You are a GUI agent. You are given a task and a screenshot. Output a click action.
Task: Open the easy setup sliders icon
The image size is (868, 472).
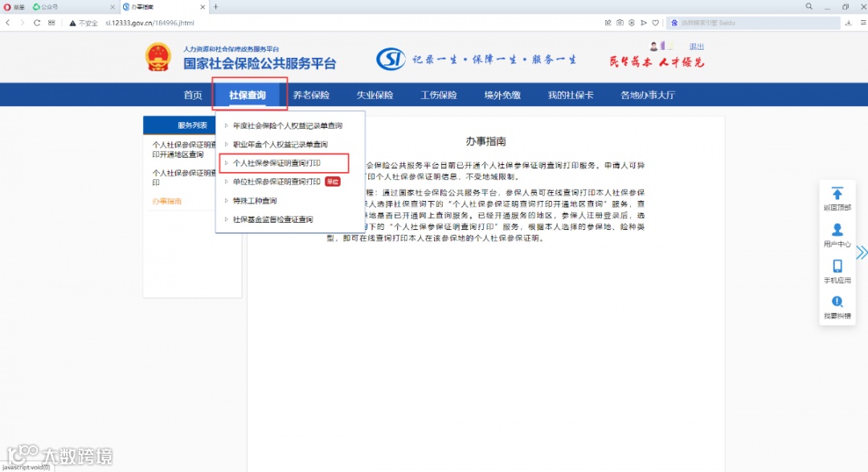pos(863,23)
